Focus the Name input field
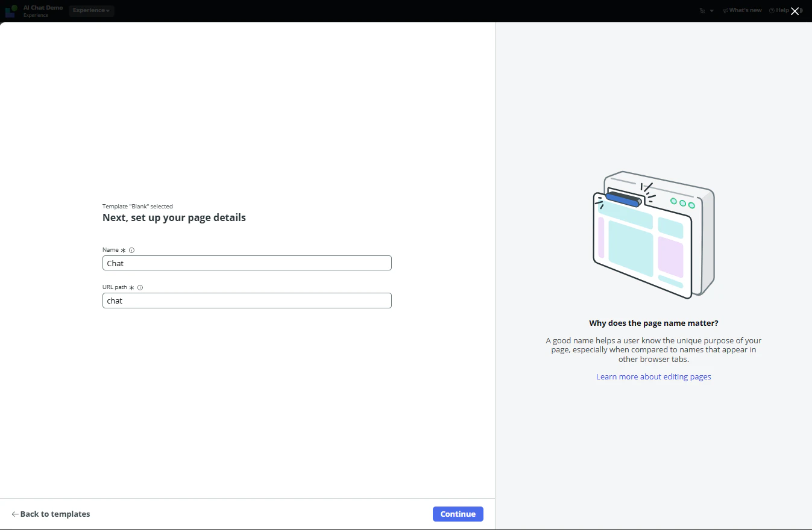812x530 pixels. tap(247, 263)
